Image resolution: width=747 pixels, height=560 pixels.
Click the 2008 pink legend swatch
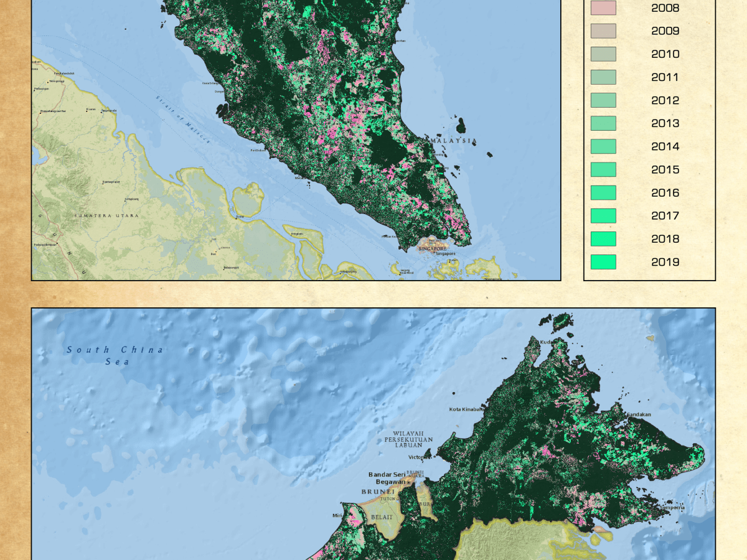coord(603,8)
